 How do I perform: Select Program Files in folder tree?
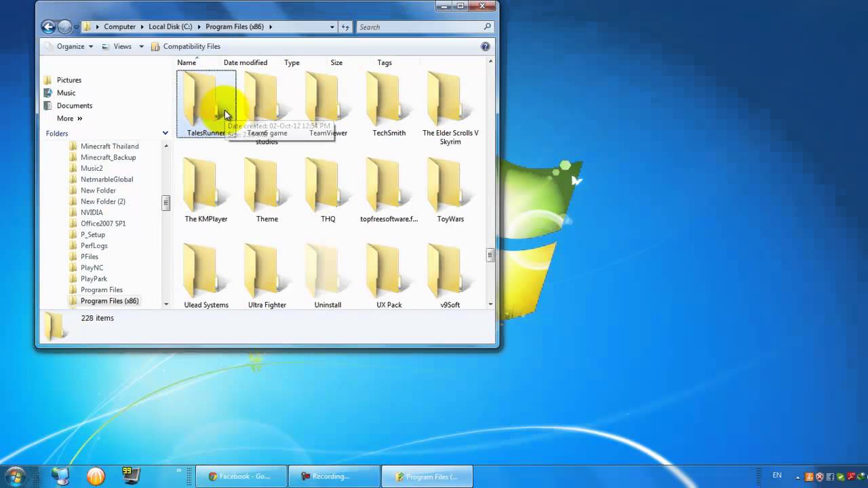tap(102, 290)
